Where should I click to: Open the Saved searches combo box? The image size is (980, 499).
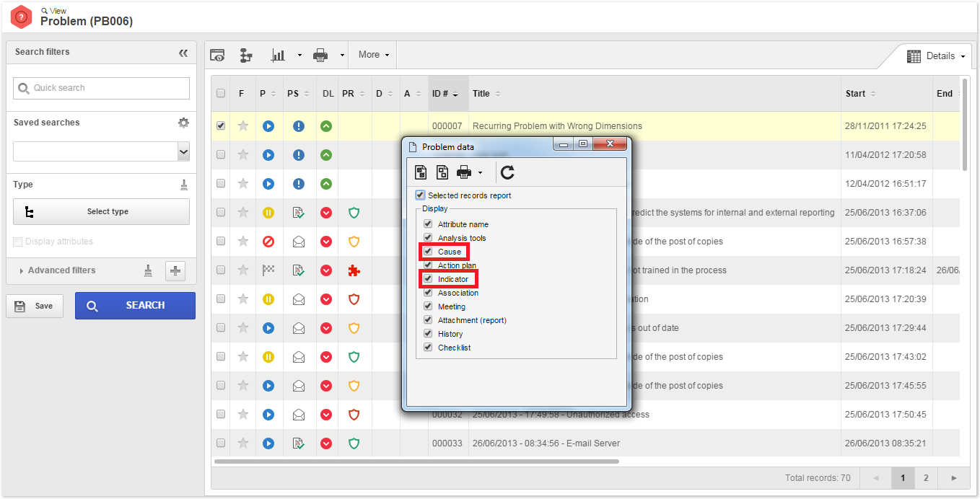click(102, 151)
